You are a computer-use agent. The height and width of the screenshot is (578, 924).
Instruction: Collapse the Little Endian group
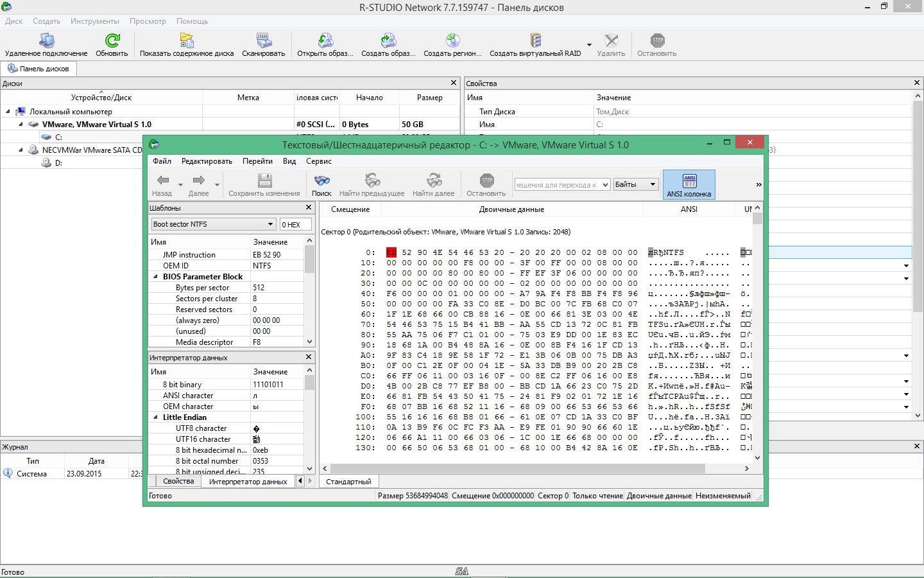click(155, 417)
